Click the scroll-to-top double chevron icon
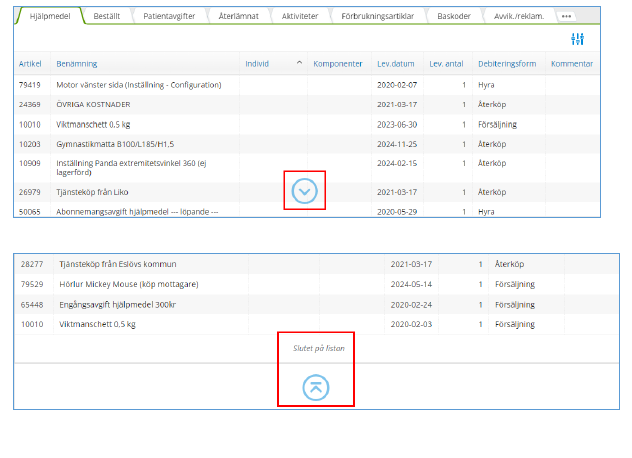The height and width of the screenshot is (458, 632). click(315, 388)
